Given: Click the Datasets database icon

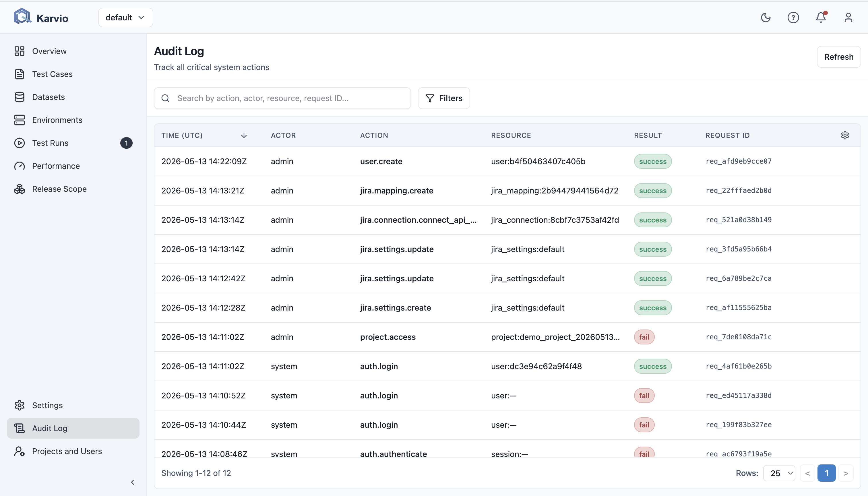Looking at the screenshot, I should [20, 97].
